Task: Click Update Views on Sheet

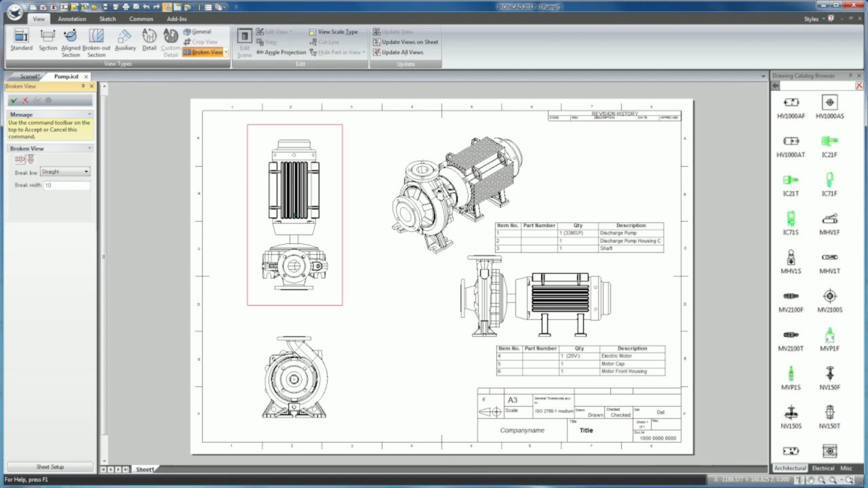Action: click(x=406, y=41)
